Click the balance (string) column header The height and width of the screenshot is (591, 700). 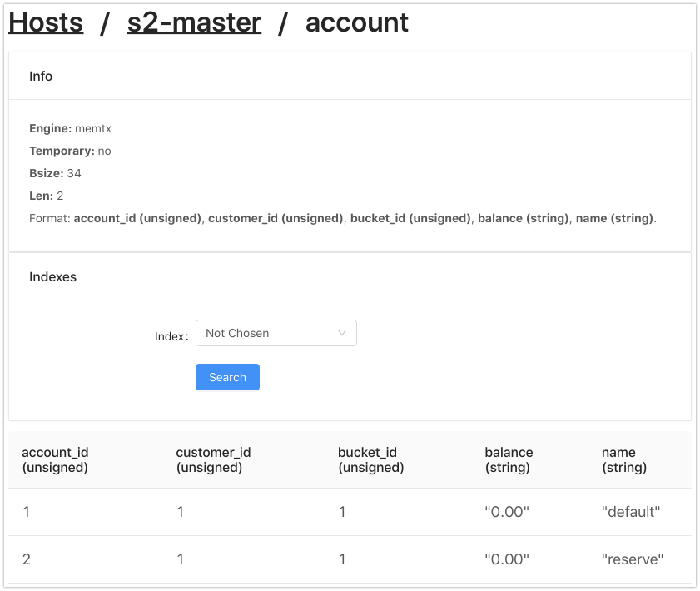pyautogui.click(x=509, y=459)
